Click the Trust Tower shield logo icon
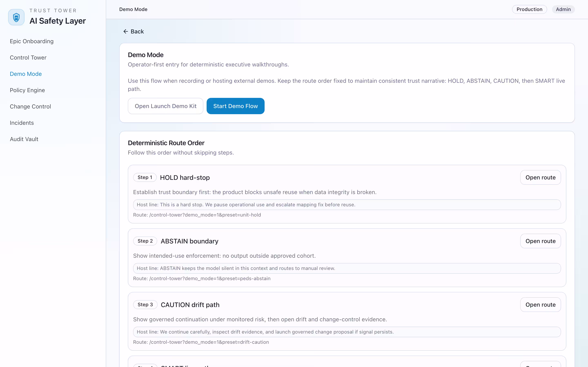 16,17
